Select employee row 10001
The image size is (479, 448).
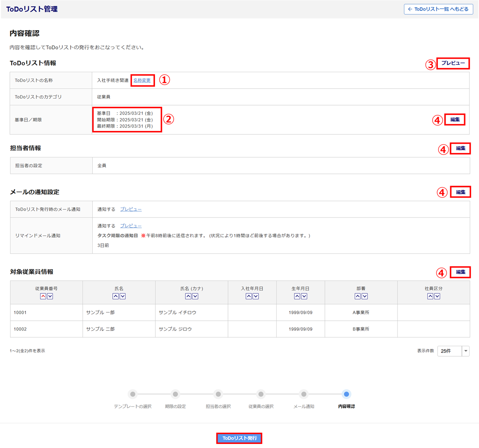click(20, 313)
